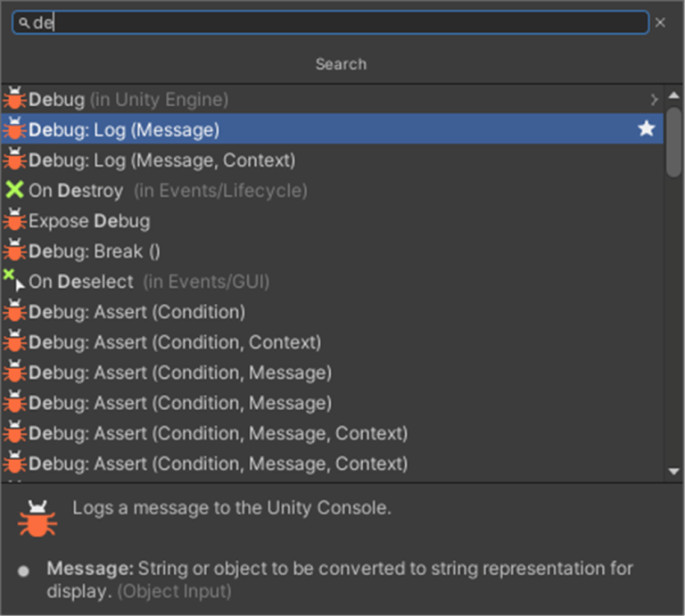Expand the Debug (in Unity Engine) chevron
Screen dimensions: 685x616
coord(654,100)
